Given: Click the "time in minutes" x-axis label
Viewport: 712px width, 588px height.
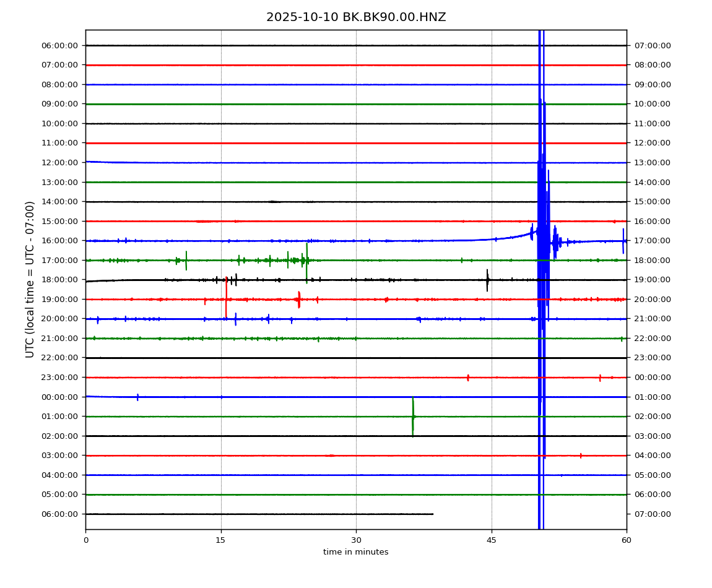Looking at the screenshot, I should click(x=356, y=552).
